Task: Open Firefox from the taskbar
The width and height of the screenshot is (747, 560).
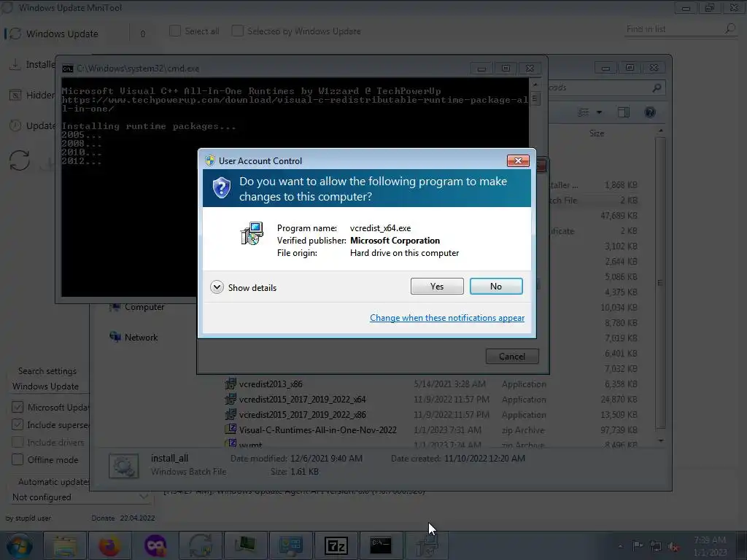Action: (109, 545)
